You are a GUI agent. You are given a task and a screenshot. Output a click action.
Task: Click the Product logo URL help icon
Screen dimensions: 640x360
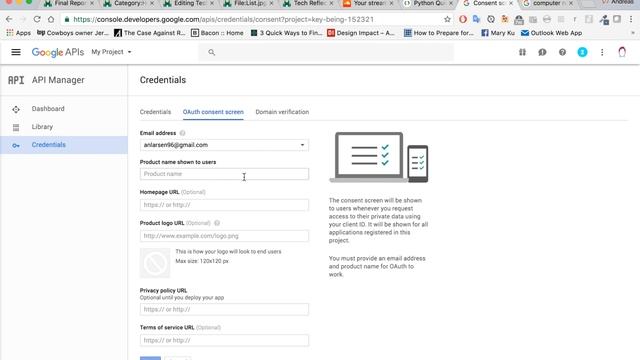217,223
